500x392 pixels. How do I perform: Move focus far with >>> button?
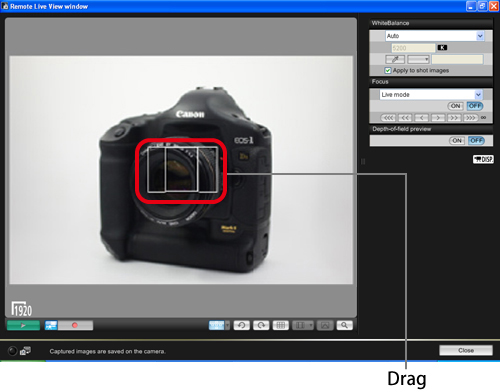coord(470,118)
